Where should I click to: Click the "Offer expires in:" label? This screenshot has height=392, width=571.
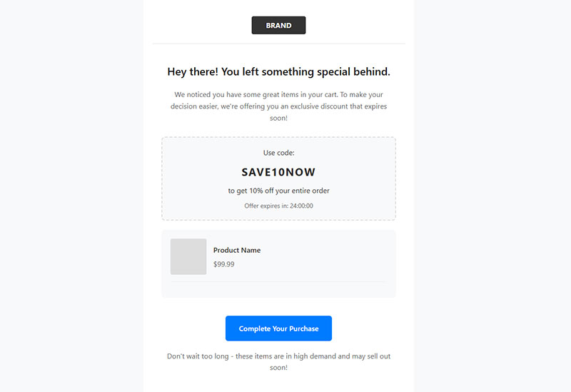pos(266,206)
